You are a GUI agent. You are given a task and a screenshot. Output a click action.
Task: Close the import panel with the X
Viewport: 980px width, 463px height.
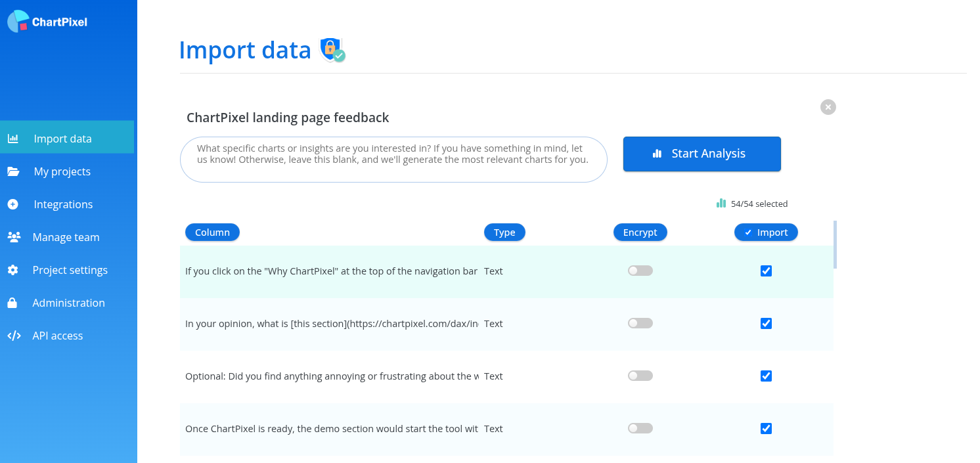pyautogui.click(x=828, y=107)
